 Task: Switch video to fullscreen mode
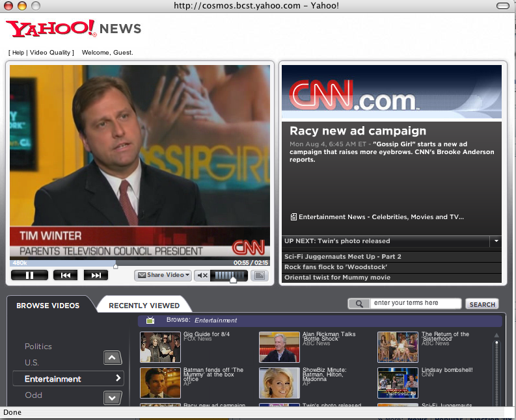click(x=260, y=275)
